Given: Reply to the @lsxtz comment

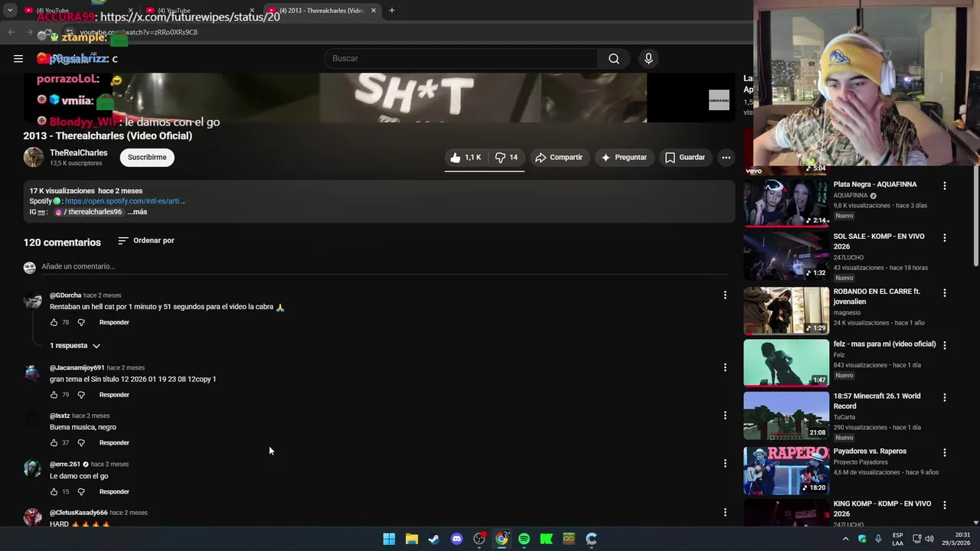Looking at the screenshot, I should [x=114, y=443].
